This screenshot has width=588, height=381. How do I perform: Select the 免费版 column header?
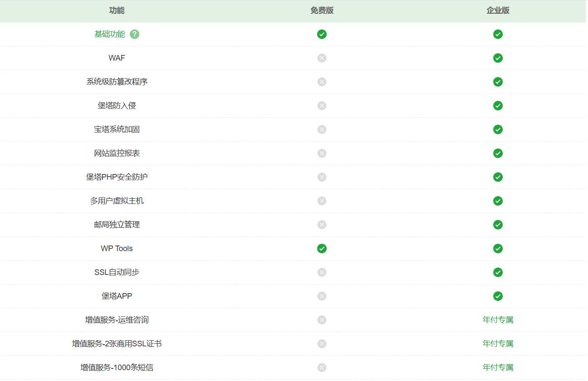tap(321, 11)
